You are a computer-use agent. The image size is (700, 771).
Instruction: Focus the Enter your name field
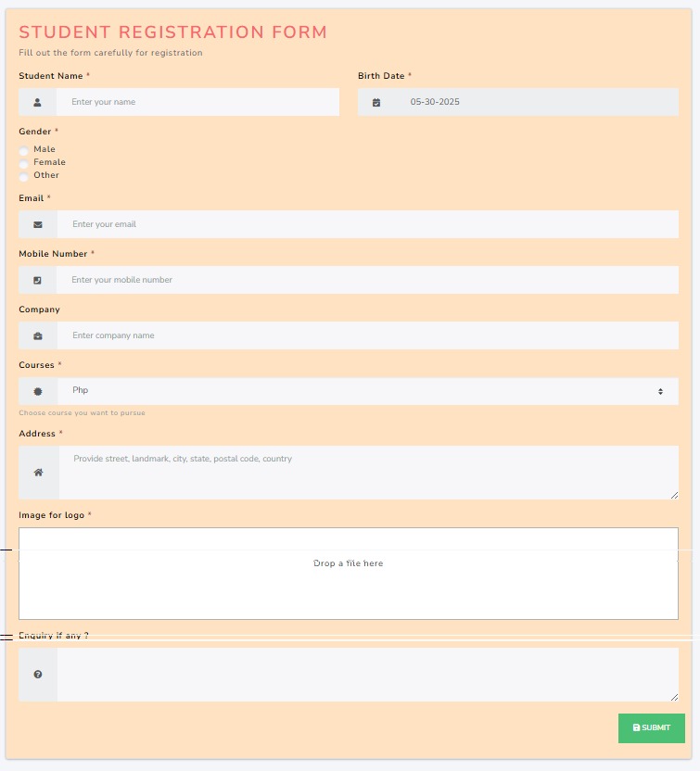point(197,102)
